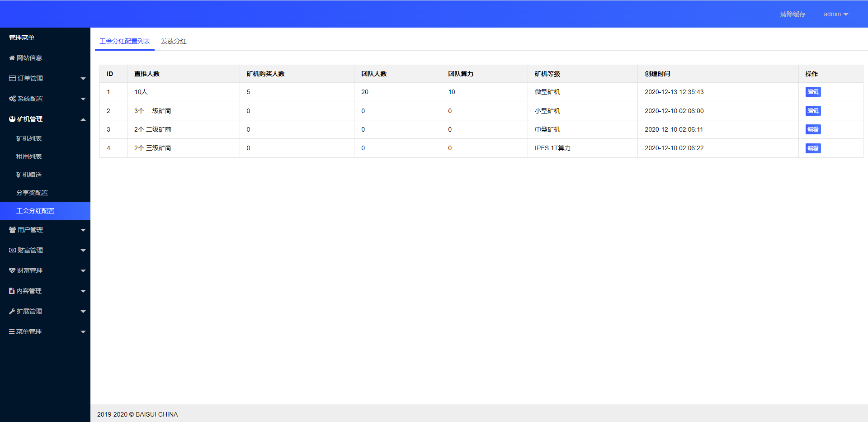This screenshot has height=422, width=868.
Task: Click the home icon beside 网站信息
Action: click(x=12, y=57)
